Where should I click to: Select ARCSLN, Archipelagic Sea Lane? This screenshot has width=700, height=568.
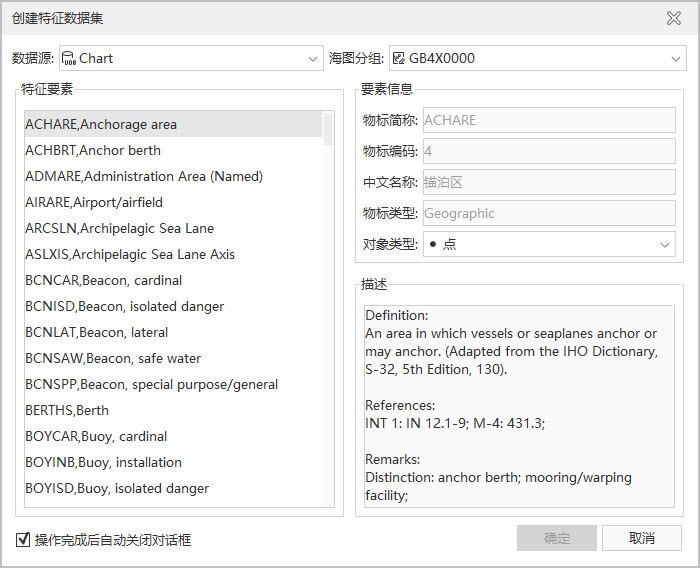119,229
